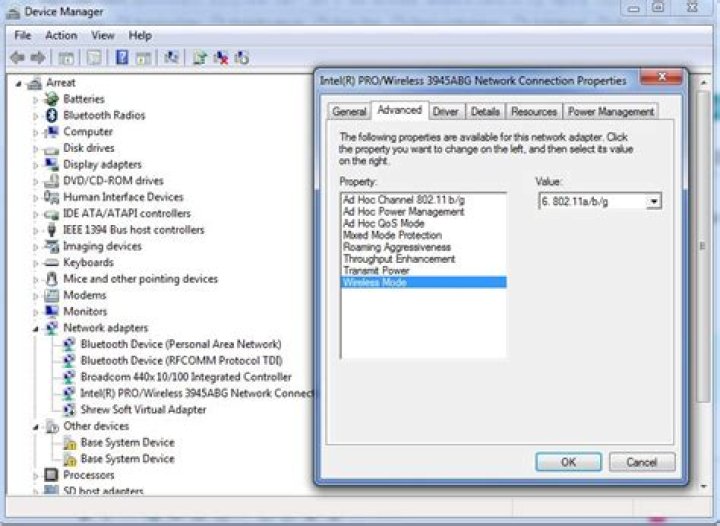Select Broadcom 440x 10/100 Integrated Controller
Image resolution: width=720 pixels, height=526 pixels.
[x=186, y=377]
